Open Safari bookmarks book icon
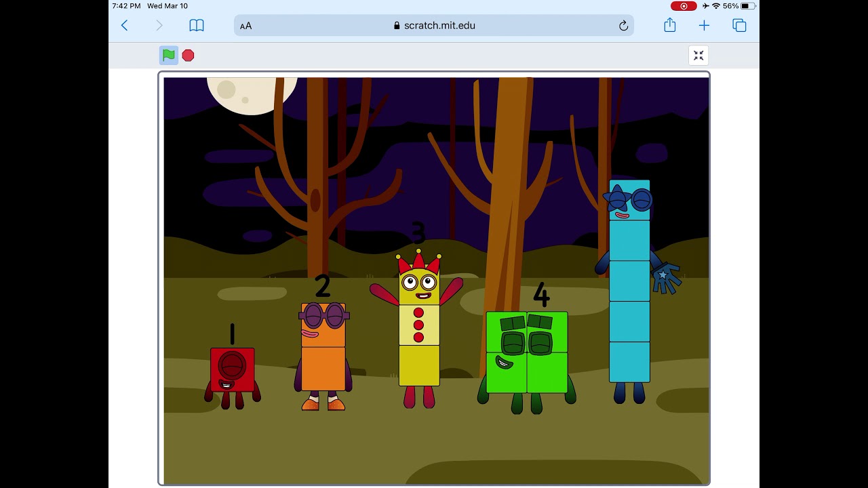 pos(197,26)
